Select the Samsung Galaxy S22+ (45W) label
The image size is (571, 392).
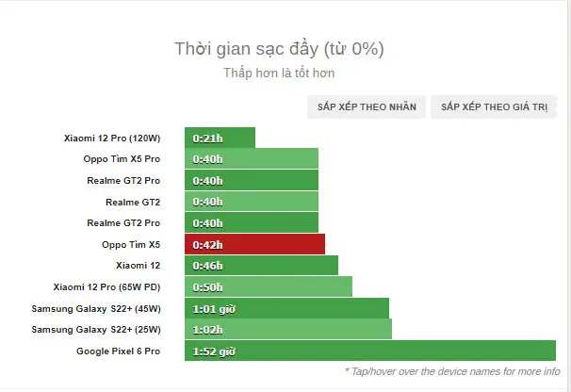pyautogui.click(x=96, y=308)
